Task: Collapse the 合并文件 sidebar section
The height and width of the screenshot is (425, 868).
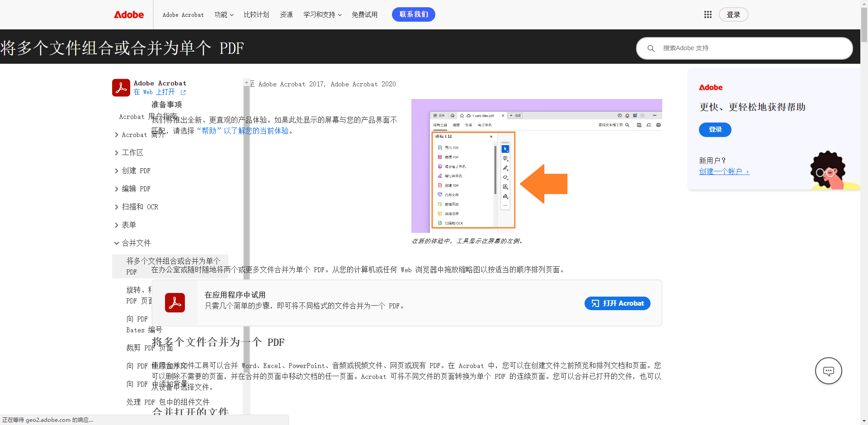Action: click(x=117, y=243)
